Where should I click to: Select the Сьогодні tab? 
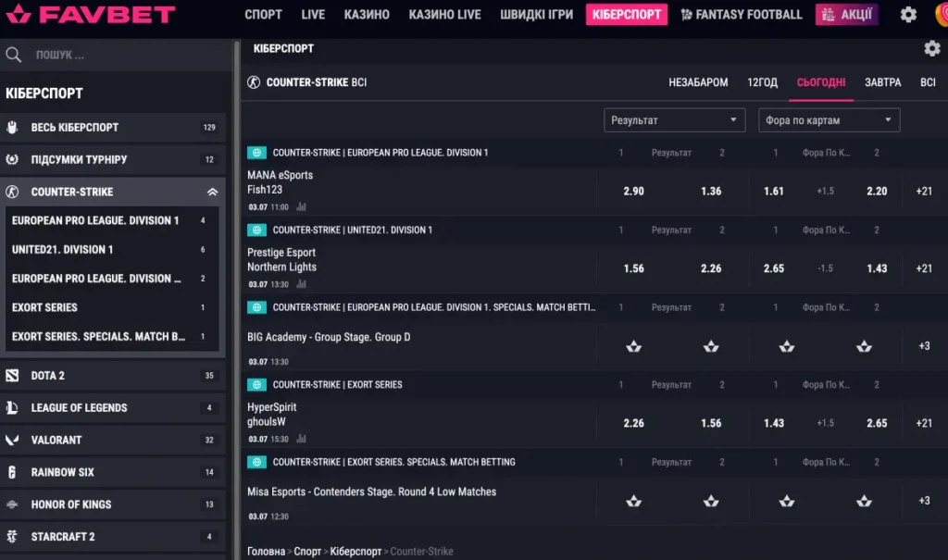tap(821, 82)
